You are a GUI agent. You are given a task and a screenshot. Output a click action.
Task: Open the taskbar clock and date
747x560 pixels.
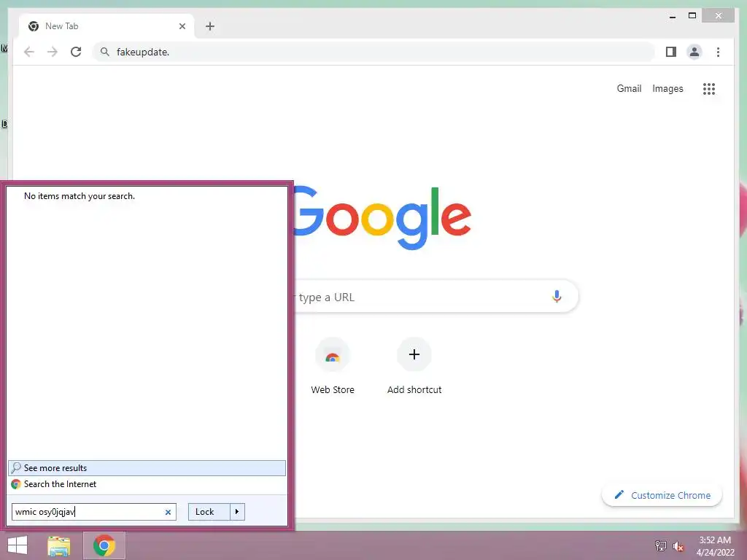point(715,546)
